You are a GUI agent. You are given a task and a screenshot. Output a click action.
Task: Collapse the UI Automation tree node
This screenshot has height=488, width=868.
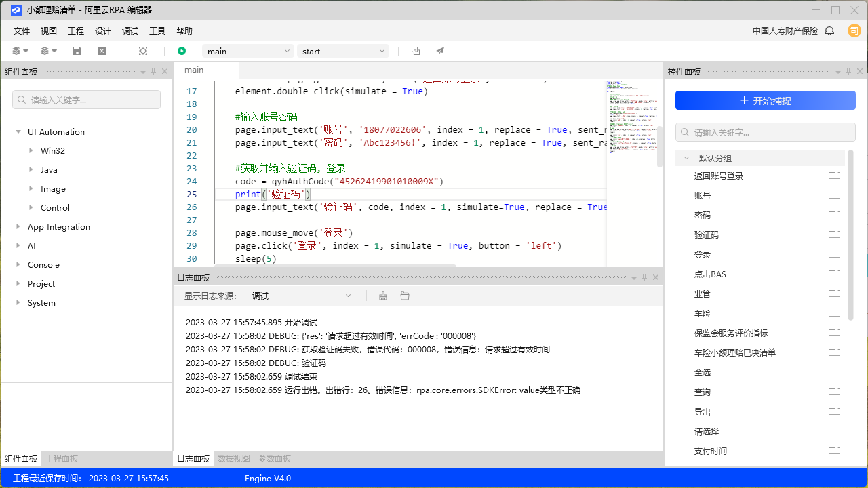tap(18, 132)
